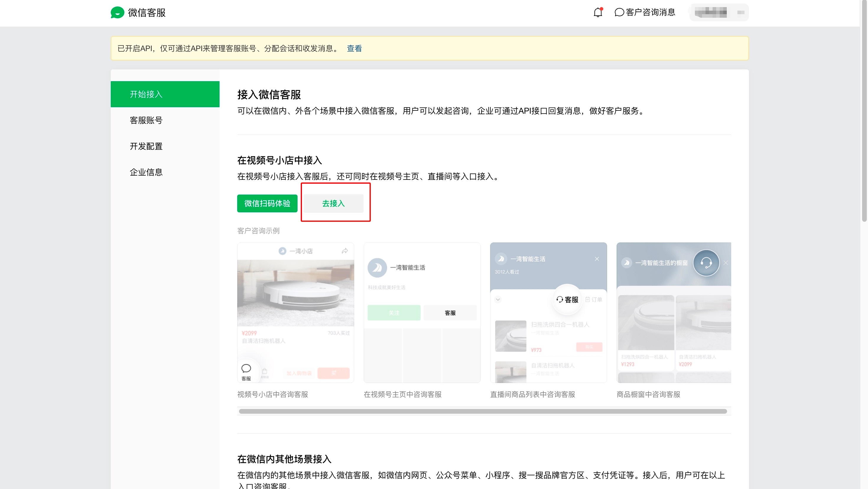Click the 客服 button in the homepage example
This screenshot has width=868, height=489.
click(x=450, y=313)
